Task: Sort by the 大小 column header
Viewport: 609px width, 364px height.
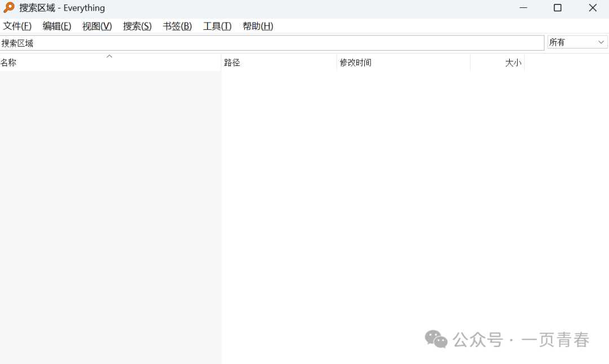Action: [513, 63]
